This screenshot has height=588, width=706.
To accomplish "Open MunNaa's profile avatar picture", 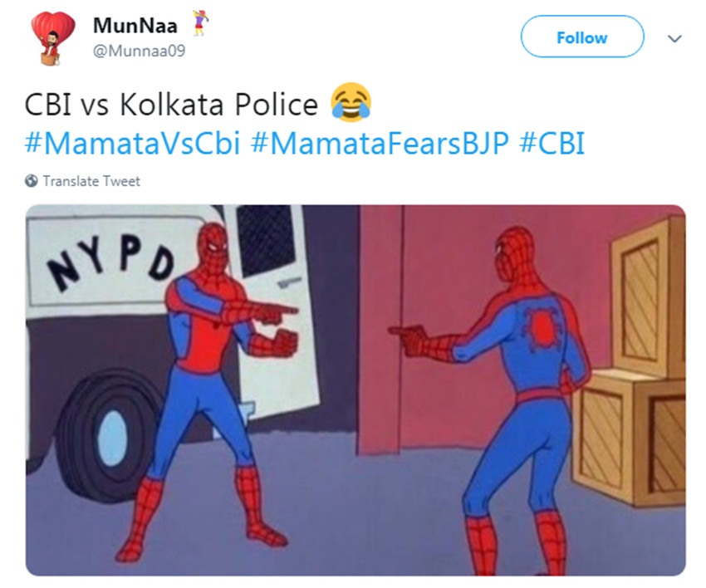I will 52,39.
